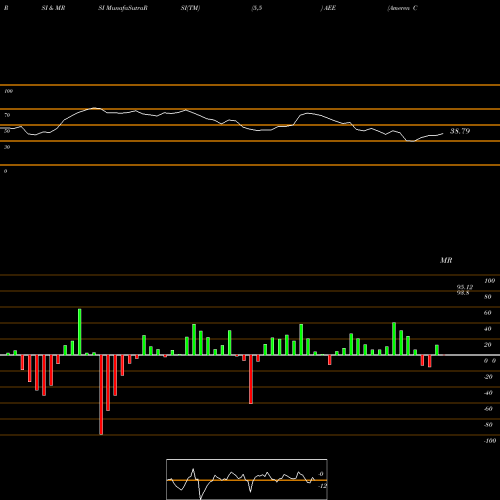Click the RSI value label 38.79
The width and height of the screenshot is (500, 500).
click(460, 131)
